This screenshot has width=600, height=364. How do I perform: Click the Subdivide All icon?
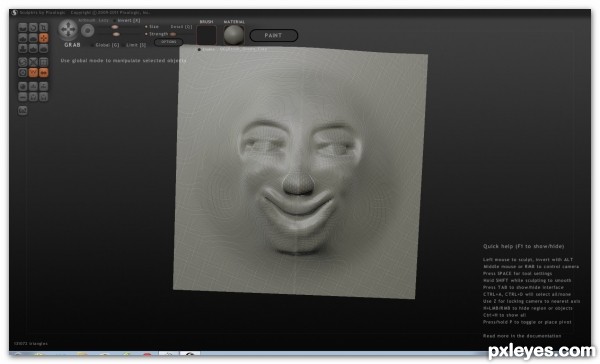coord(44,62)
